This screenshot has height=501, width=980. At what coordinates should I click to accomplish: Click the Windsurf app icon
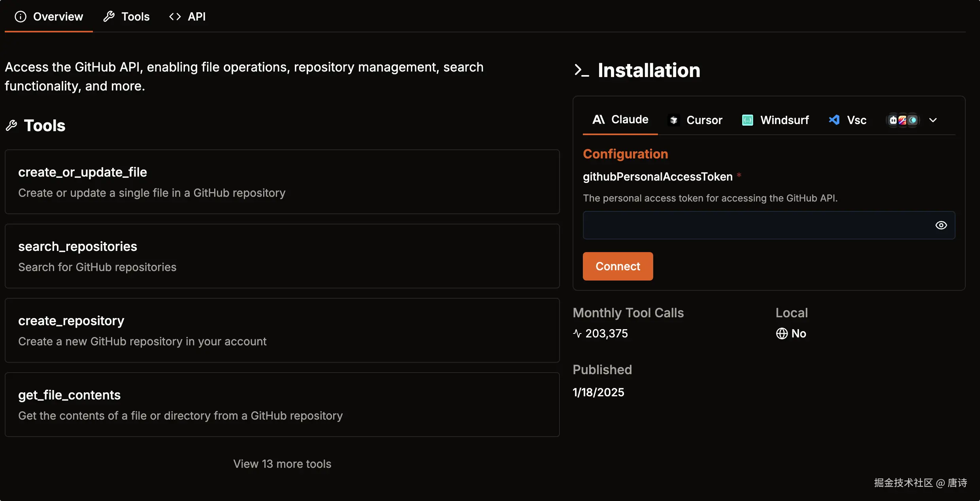(x=748, y=120)
